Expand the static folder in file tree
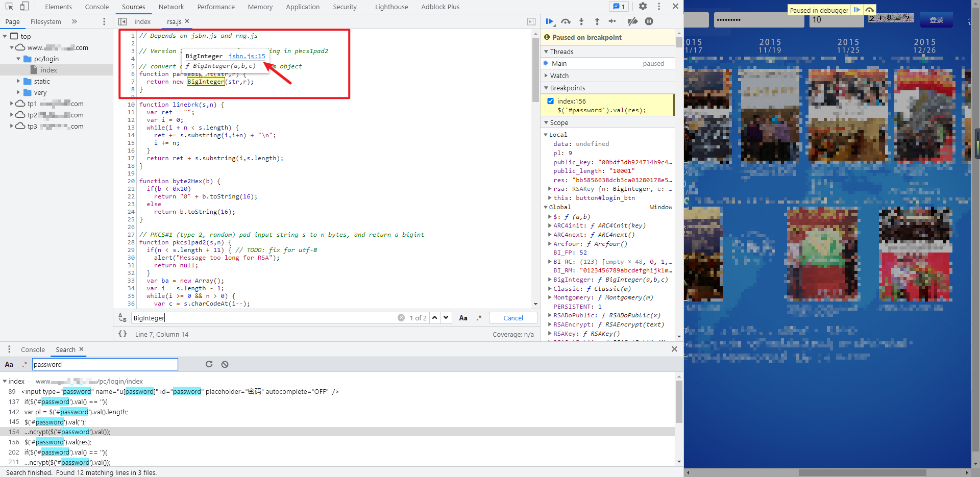 tap(18, 81)
